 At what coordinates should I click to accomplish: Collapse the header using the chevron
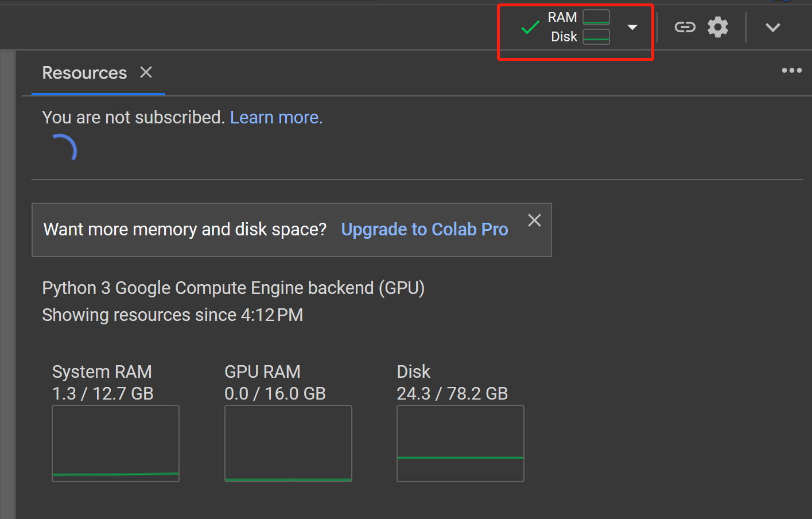772,28
